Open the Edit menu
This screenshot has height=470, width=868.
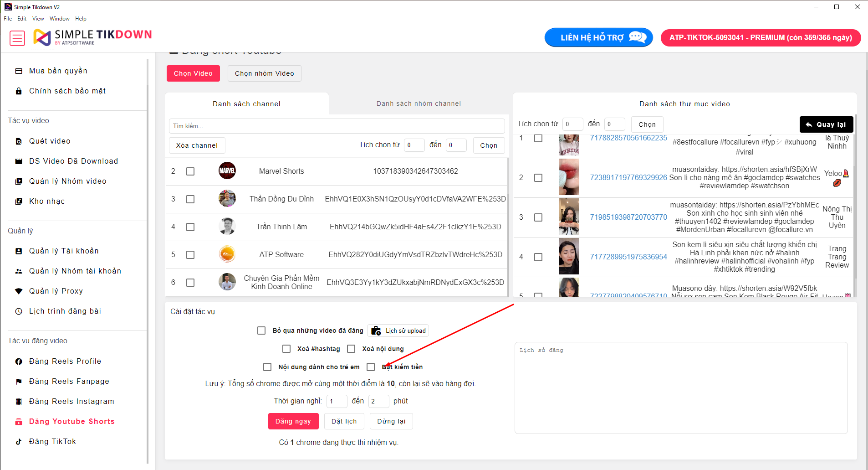coord(22,19)
